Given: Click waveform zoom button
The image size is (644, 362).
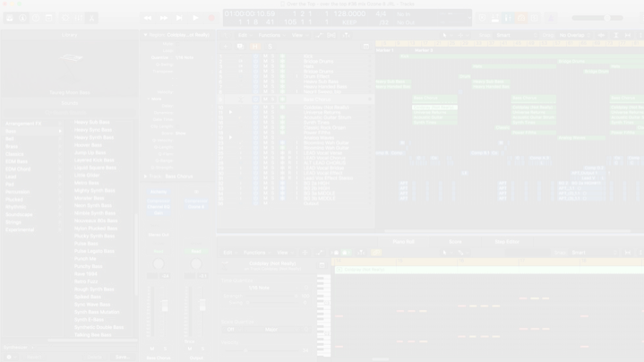Looking at the screenshot, I should [601, 35].
